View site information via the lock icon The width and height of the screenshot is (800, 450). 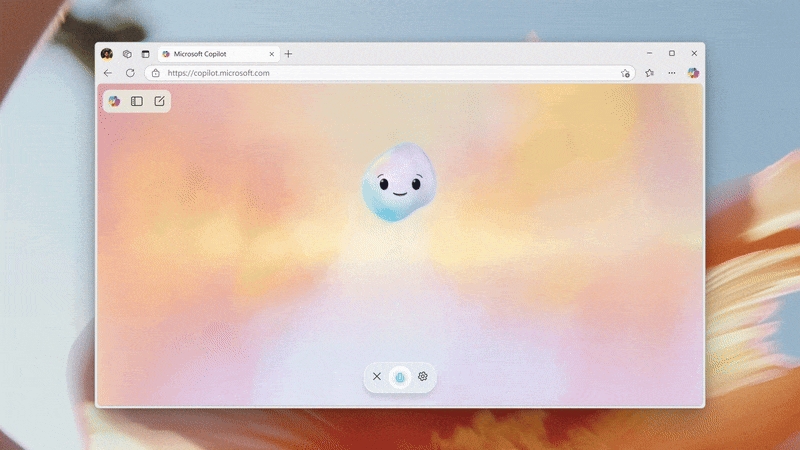pyautogui.click(x=155, y=73)
